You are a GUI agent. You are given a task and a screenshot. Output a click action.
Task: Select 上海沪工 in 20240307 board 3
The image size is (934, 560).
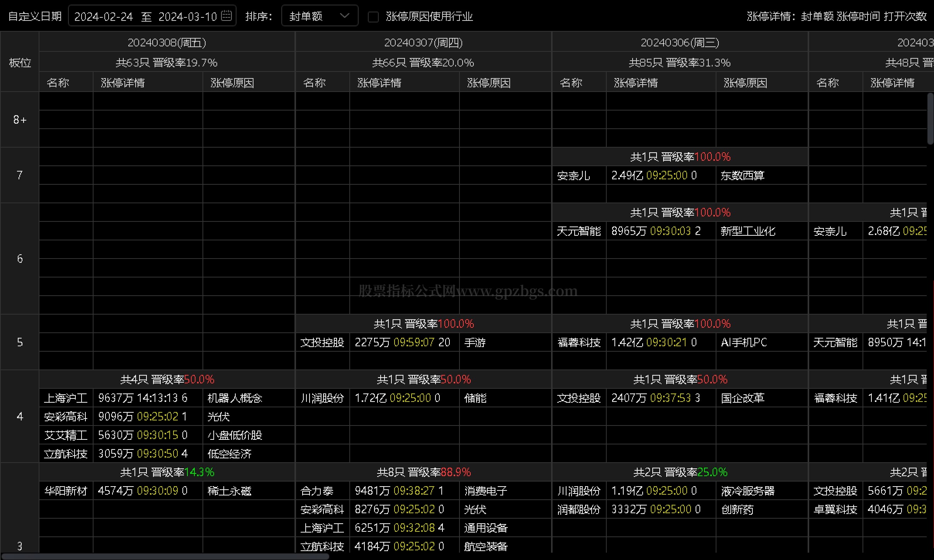[x=323, y=528]
